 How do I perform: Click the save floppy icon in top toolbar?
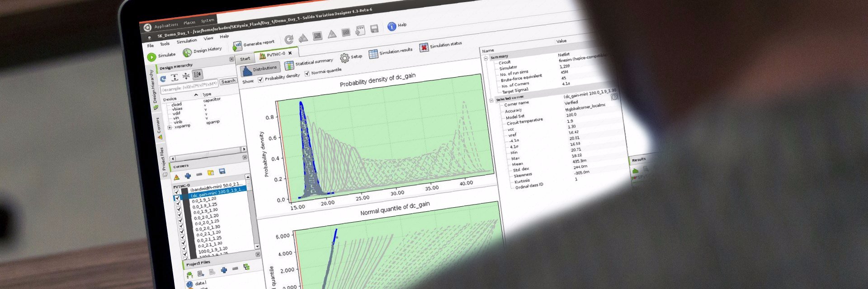click(x=374, y=29)
